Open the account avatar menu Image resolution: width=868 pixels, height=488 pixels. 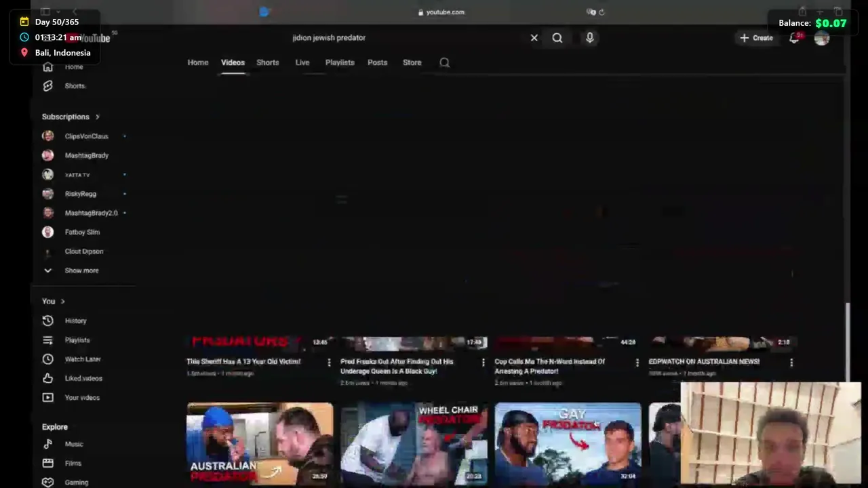coord(821,38)
